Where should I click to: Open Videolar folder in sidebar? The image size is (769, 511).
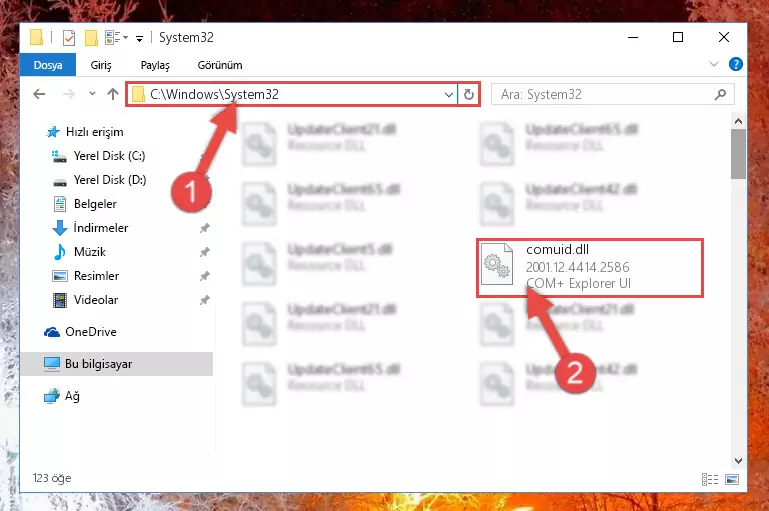click(x=85, y=300)
